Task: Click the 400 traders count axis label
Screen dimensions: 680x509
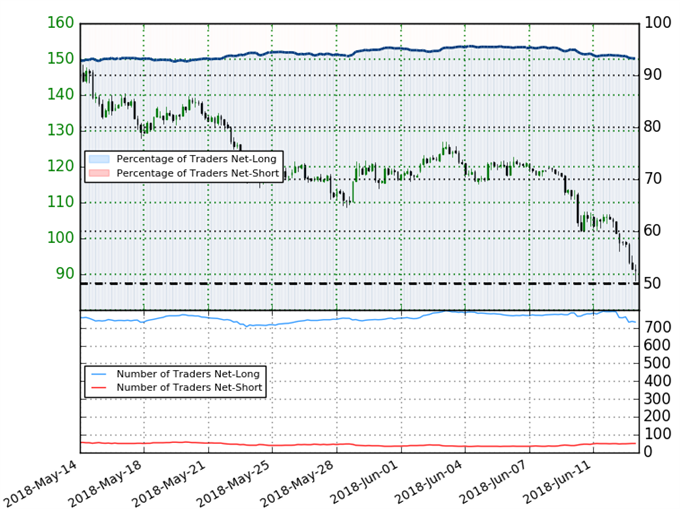Action: (657, 381)
